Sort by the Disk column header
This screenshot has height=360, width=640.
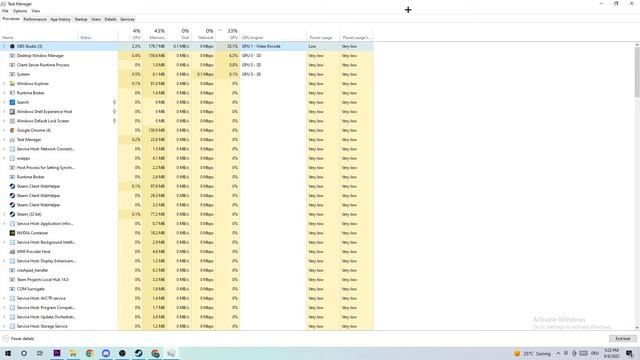[x=179, y=34]
